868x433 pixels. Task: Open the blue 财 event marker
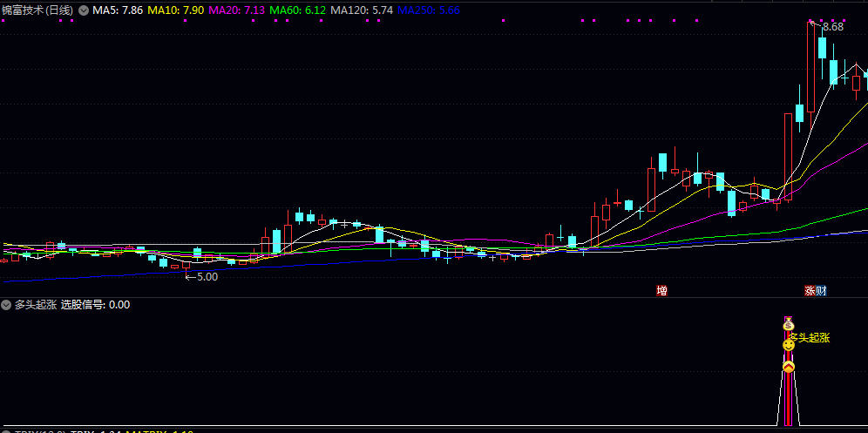coord(821,291)
